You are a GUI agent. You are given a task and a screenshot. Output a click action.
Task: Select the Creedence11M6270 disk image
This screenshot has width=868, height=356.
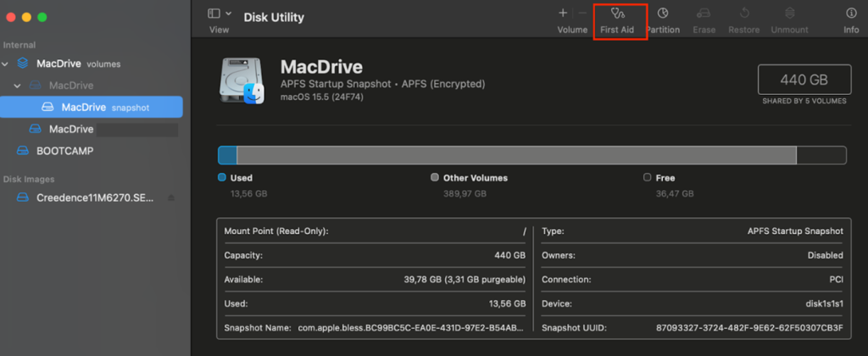92,197
